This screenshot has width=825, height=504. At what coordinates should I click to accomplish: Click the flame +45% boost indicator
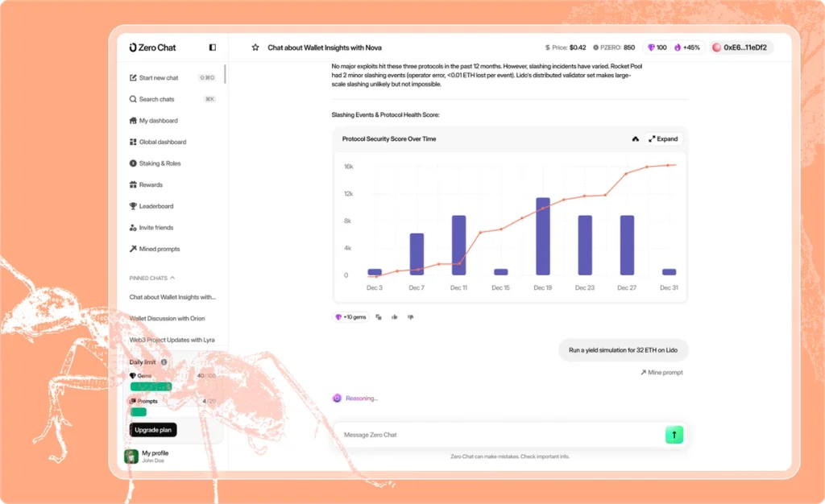pyautogui.click(x=687, y=48)
